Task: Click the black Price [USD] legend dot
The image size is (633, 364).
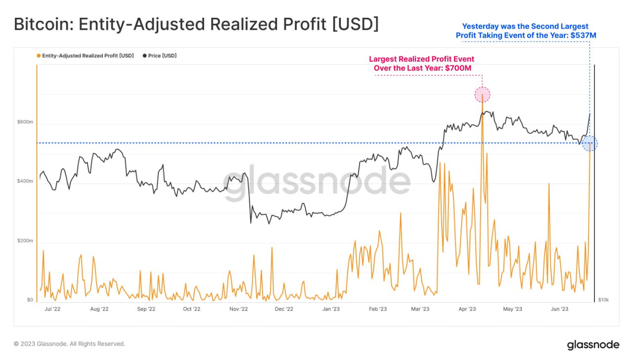Action: (x=144, y=56)
